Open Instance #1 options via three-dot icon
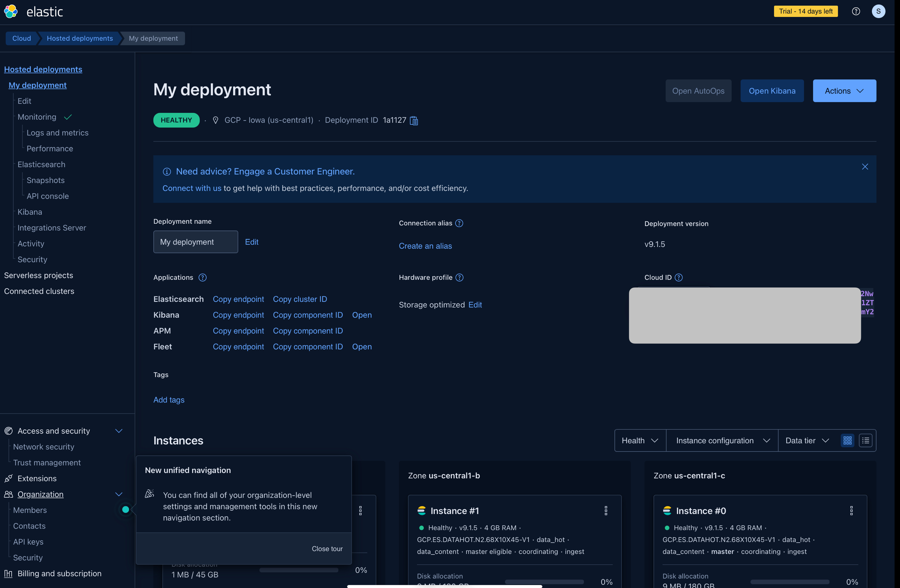The image size is (900, 588). (x=606, y=511)
